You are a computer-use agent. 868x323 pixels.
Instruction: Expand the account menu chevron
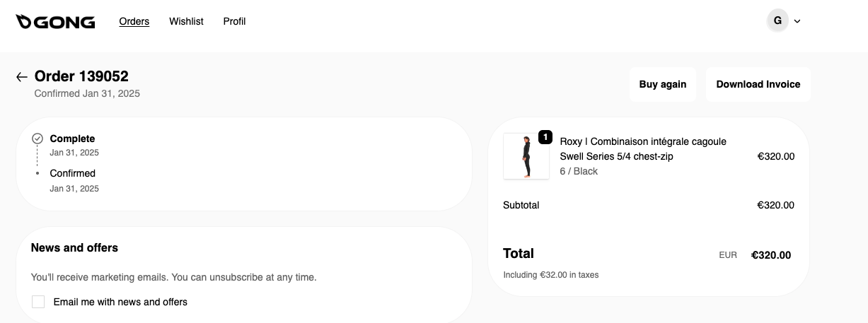797,21
